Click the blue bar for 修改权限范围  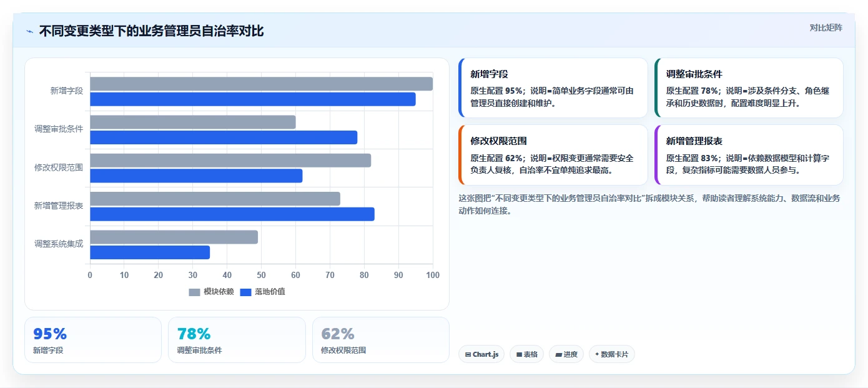pyautogui.click(x=196, y=176)
